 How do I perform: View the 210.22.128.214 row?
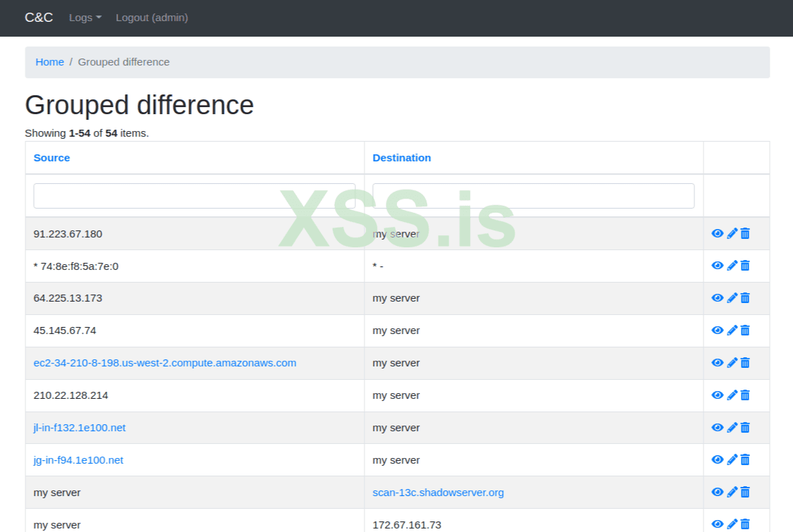[717, 395]
